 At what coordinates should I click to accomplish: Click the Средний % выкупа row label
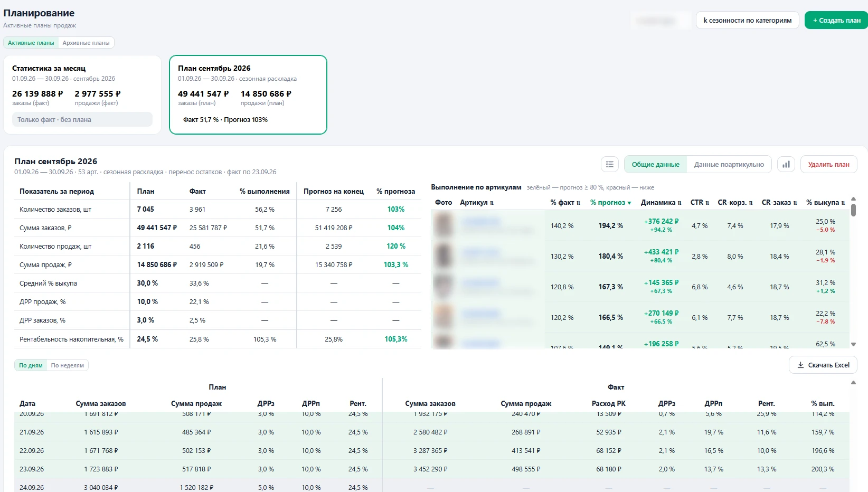(x=48, y=283)
